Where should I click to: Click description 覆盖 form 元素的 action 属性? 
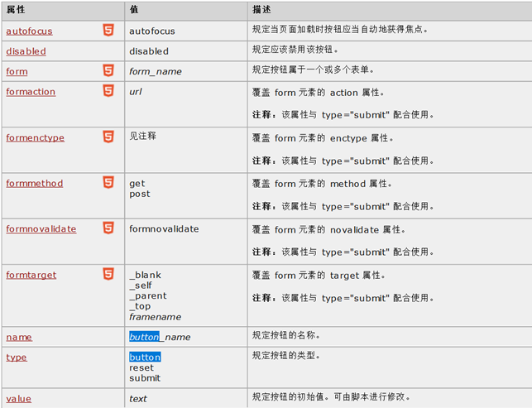[318, 93]
